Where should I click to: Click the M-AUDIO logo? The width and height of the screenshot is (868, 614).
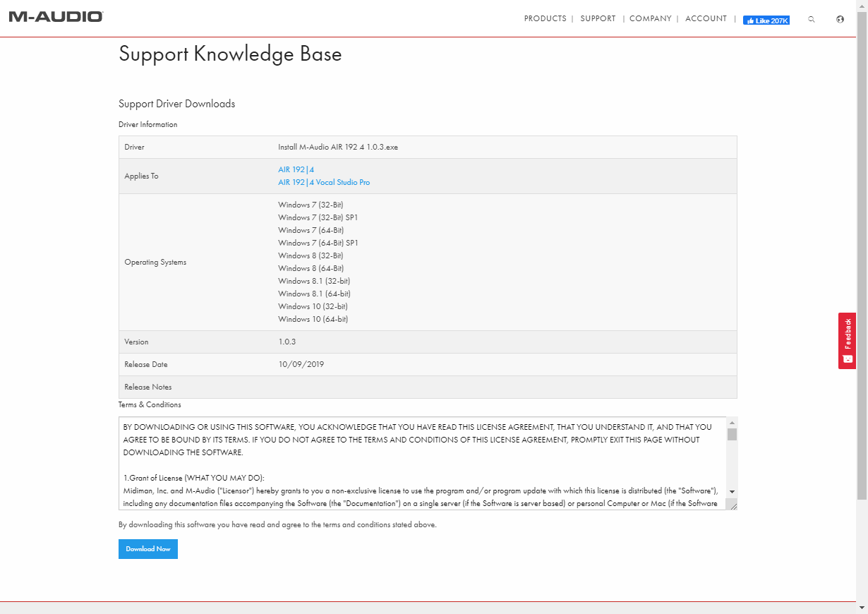tap(56, 16)
